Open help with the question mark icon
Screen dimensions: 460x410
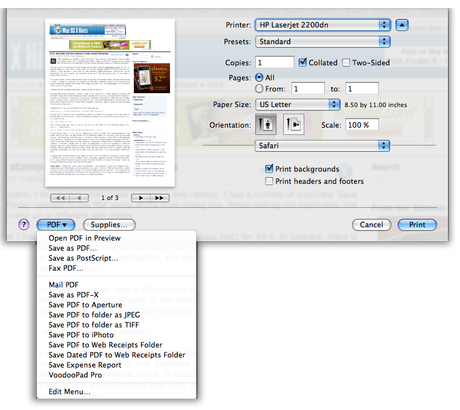(24, 225)
